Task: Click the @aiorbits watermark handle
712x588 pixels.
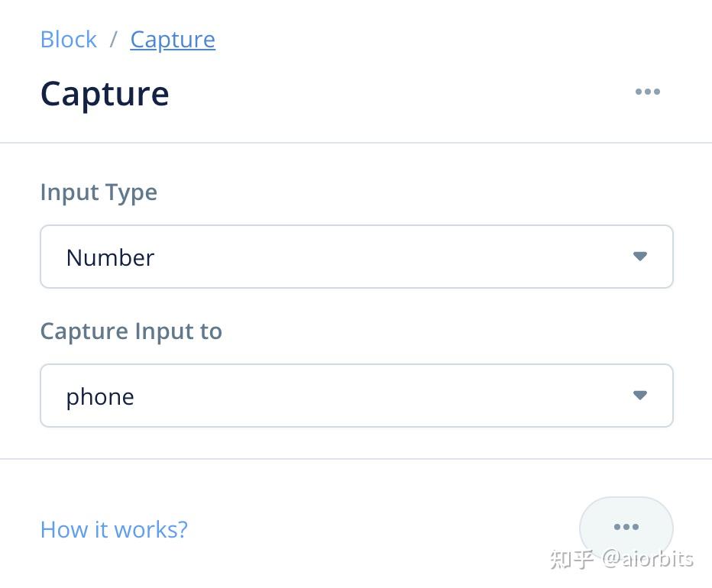Action: [648, 559]
